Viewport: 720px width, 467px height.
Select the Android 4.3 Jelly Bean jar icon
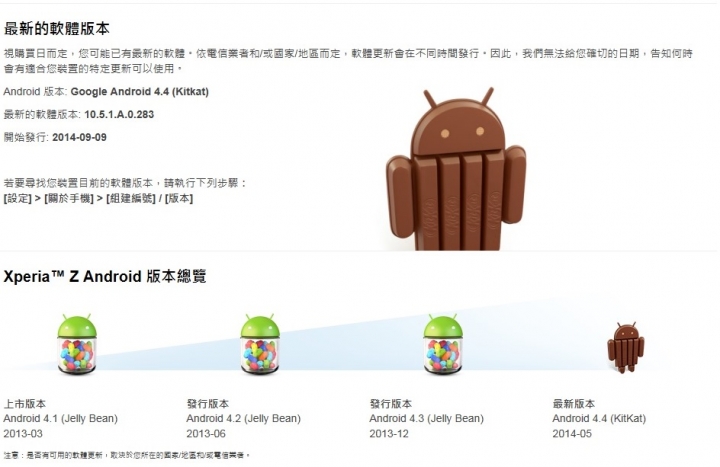(443, 343)
